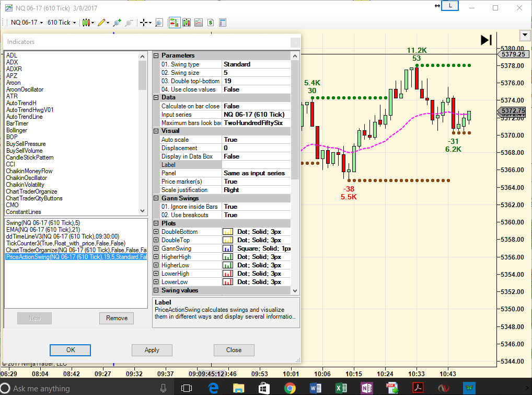This screenshot has width=532, height=395.
Task: Open the Data Series candlestick icon
Action: pos(187,22)
